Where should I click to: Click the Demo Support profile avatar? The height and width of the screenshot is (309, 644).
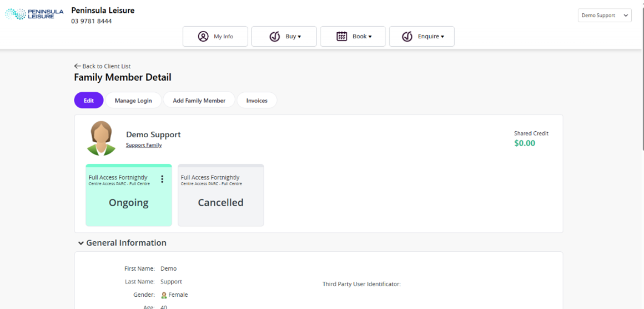(x=101, y=138)
